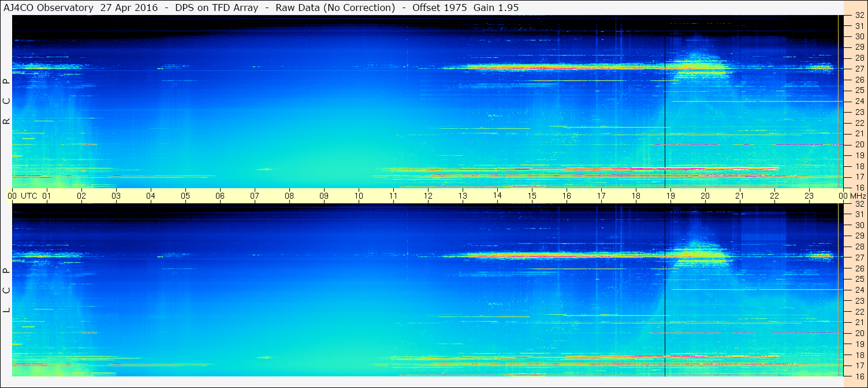Click the 22 MHz tick on the LCP scale
Screen dimensions: 868x388
click(859, 312)
